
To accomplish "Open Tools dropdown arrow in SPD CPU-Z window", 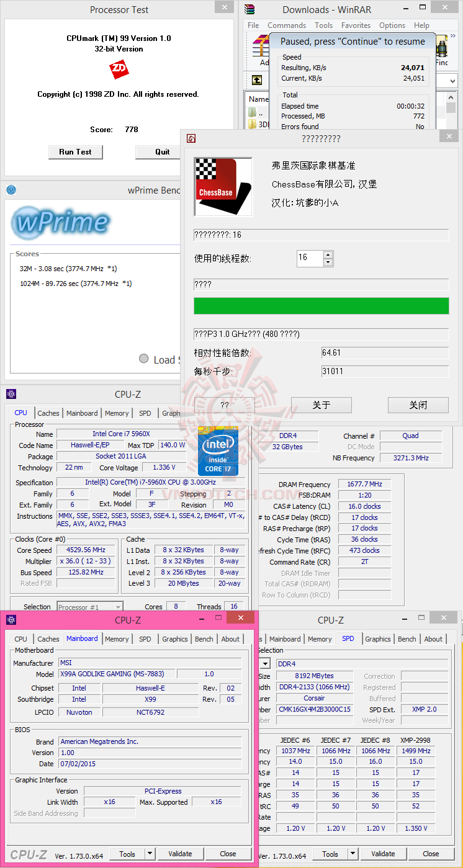I will pos(353,854).
